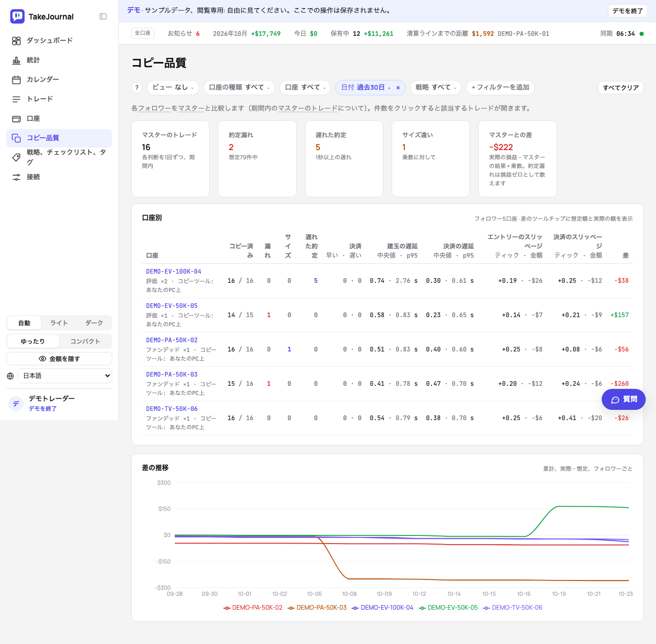
Task: Click the globe language icon
Action: (x=10, y=376)
